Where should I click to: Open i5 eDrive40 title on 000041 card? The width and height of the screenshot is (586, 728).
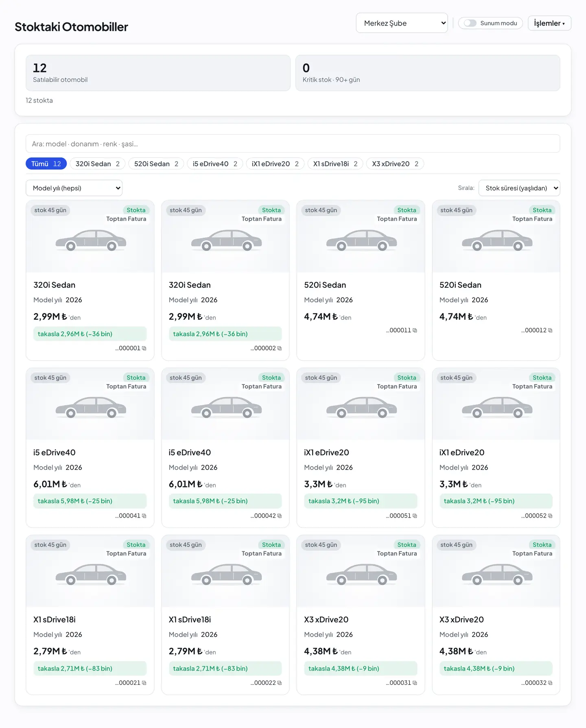point(55,453)
